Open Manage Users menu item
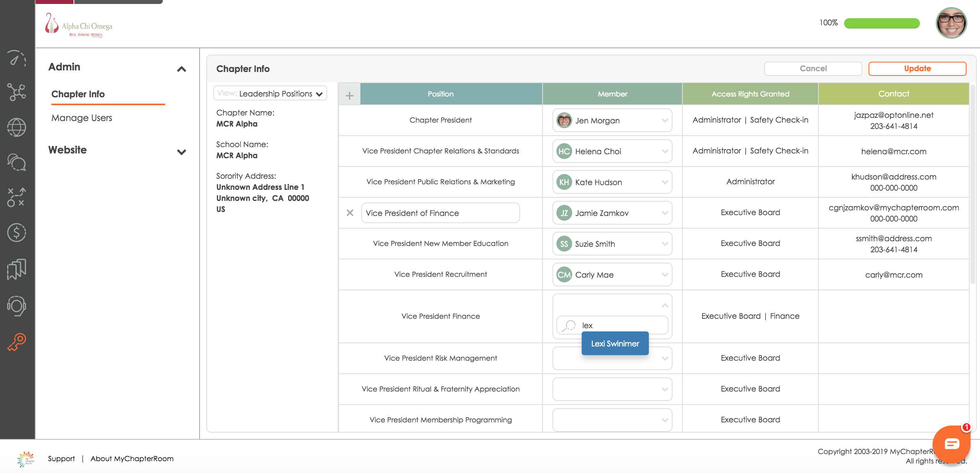The height and width of the screenshot is (473, 980). 82,118
